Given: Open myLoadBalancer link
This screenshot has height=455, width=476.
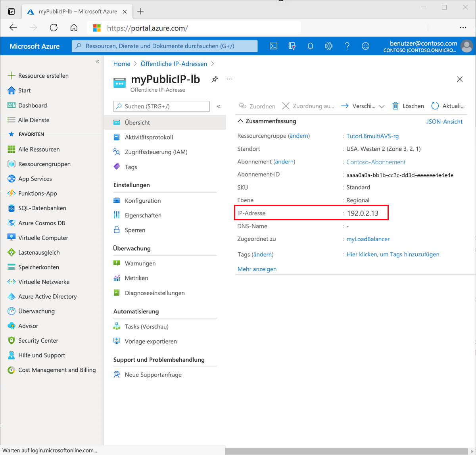Looking at the screenshot, I should [x=368, y=239].
